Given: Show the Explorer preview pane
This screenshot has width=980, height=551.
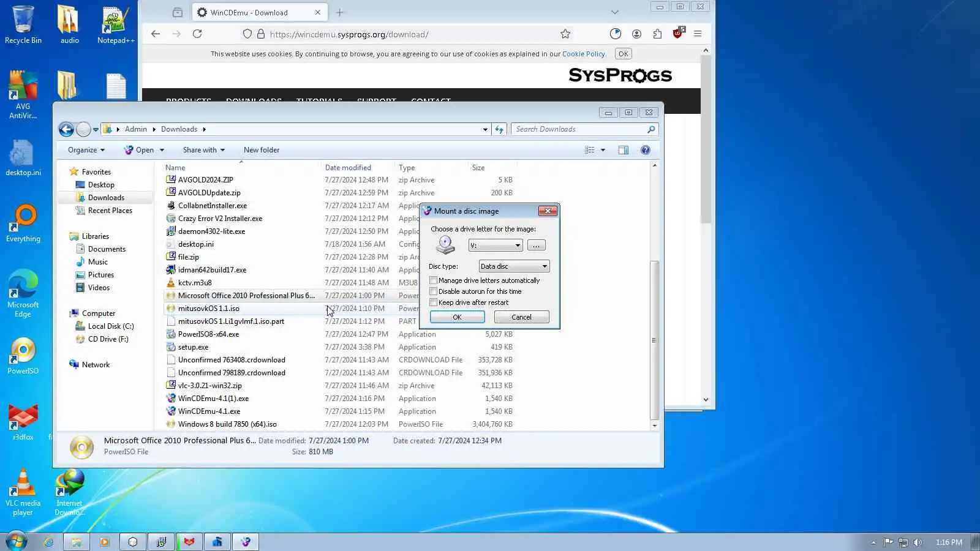Looking at the screenshot, I should pyautogui.click(x=624, y=150).
